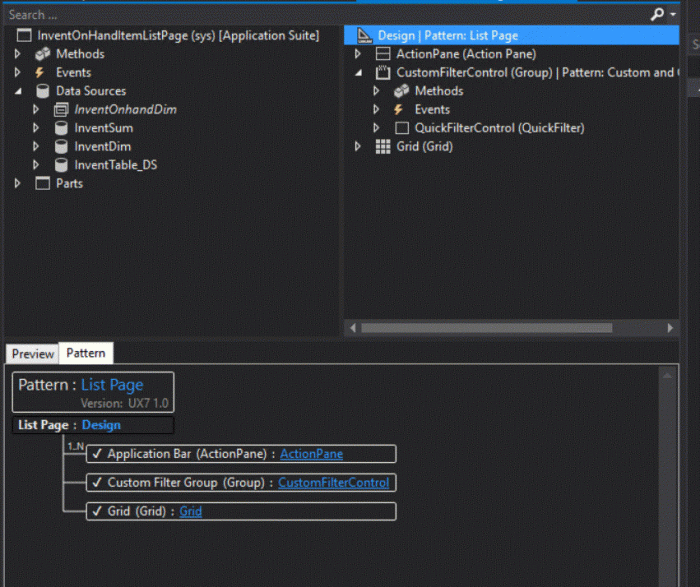Click the horizontal scrollbar right arrow
The width and height of the screenshot is (700, 587).
coord(670,328)
